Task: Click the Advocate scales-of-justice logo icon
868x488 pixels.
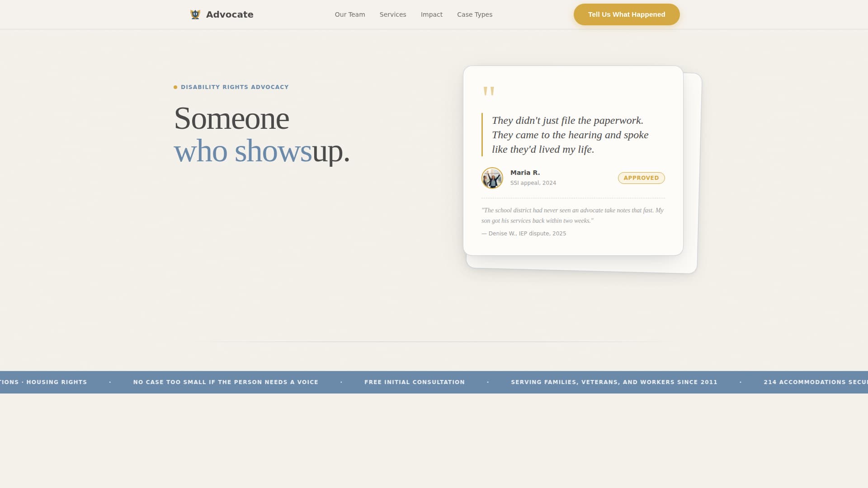Action: [x=195, y=14]
